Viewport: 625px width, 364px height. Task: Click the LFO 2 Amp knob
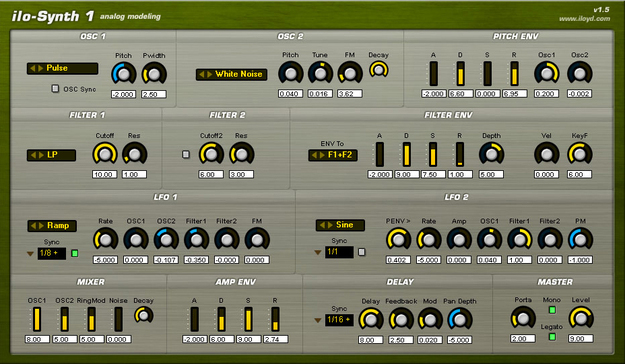coord(459,239)
